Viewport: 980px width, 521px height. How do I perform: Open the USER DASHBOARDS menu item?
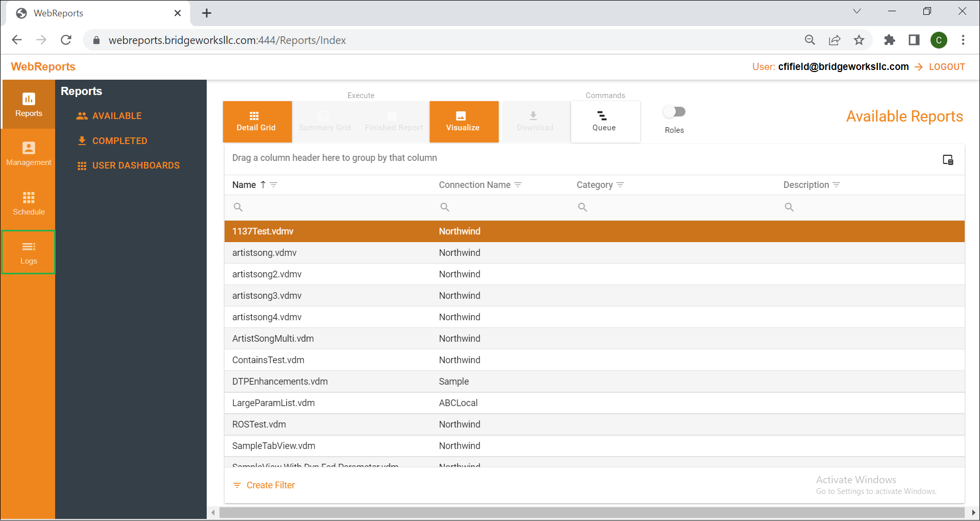pos(136,165)
